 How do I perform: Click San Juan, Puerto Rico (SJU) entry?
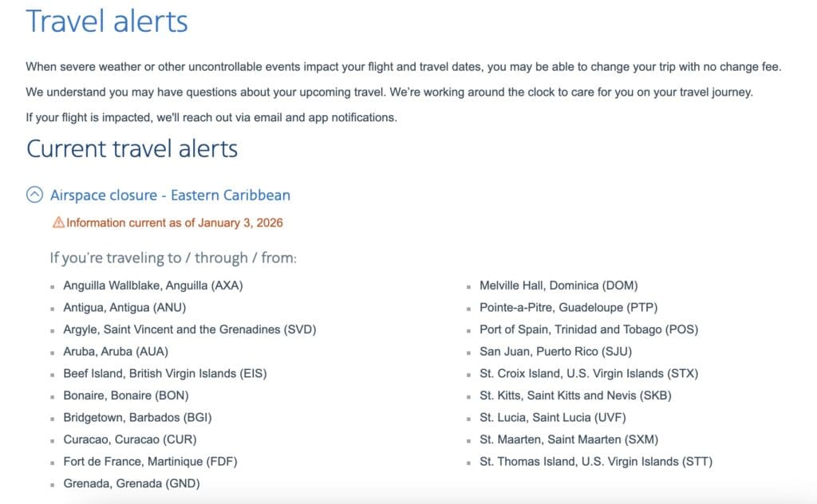tap(555, 351)
